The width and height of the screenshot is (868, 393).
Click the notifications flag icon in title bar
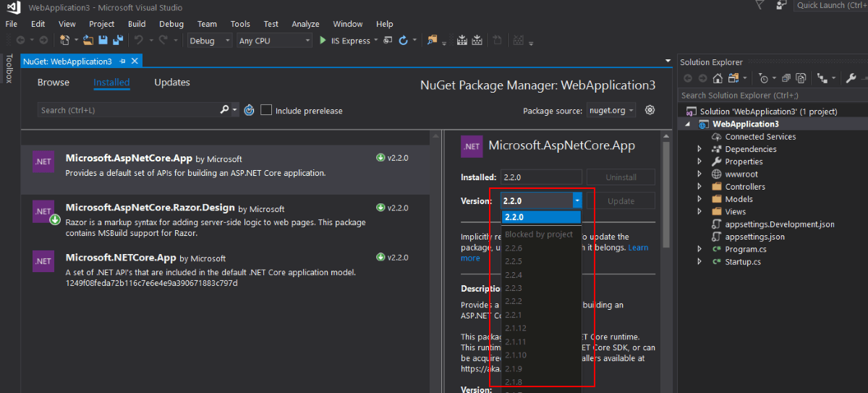click(760, 5)
